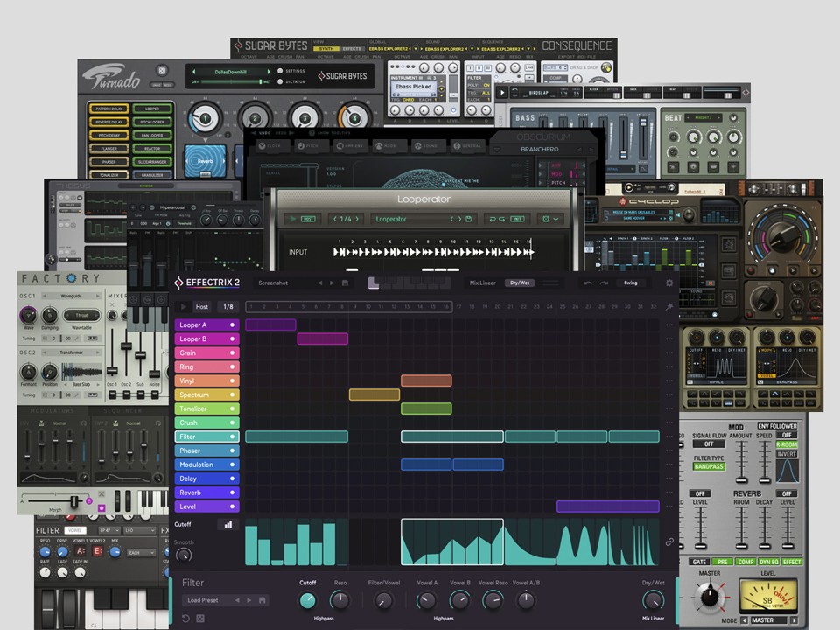Open Factory OSC1 Waveguide selector

[x=71, y=296]
